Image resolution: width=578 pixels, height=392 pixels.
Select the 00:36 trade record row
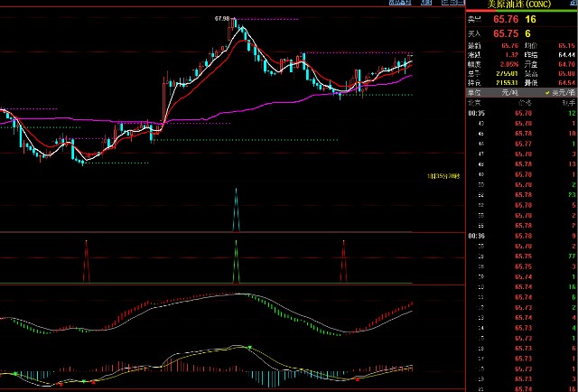click(521, 236)
